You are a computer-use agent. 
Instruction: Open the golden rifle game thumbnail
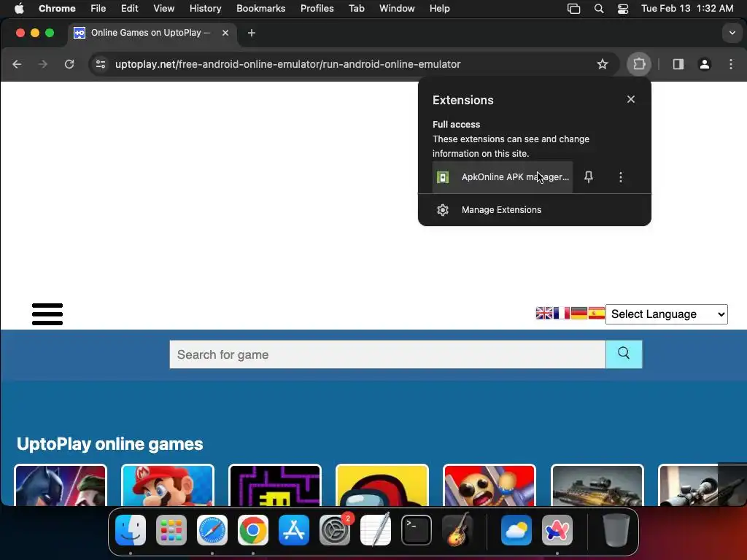[x=597, y=485]
